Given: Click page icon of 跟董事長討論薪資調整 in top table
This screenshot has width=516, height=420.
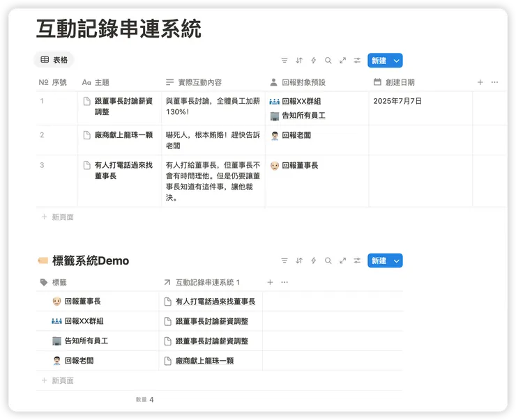Looking at the screenshot, I should point(87,101).
